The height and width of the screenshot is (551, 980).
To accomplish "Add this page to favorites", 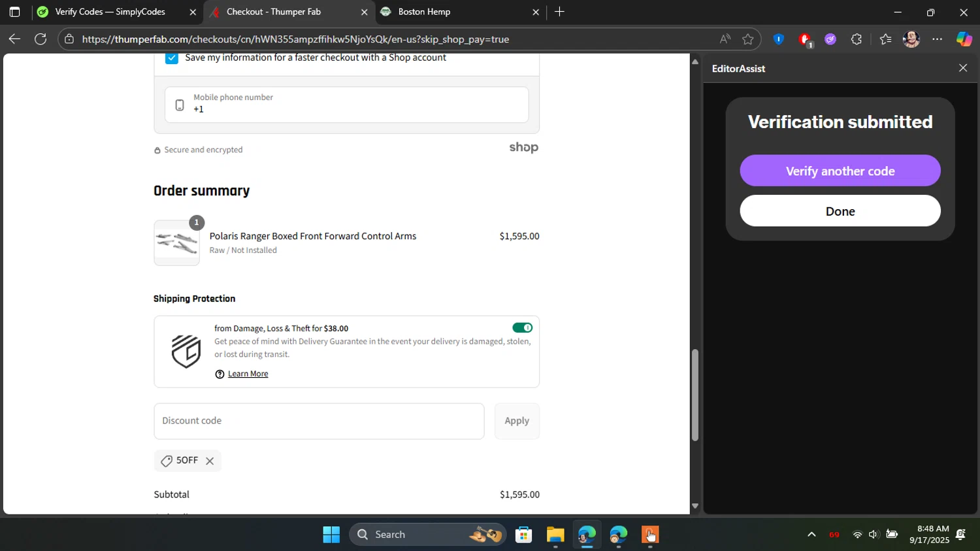I will [748, 39].
